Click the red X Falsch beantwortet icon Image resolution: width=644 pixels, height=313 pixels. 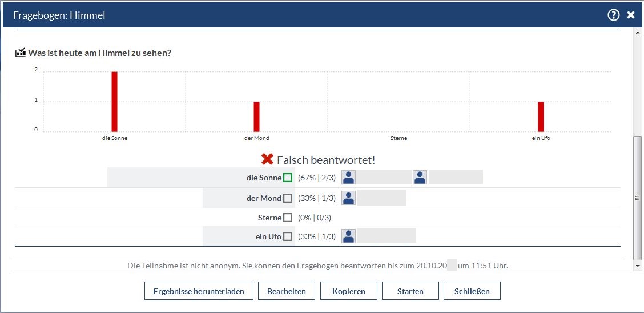267,159
